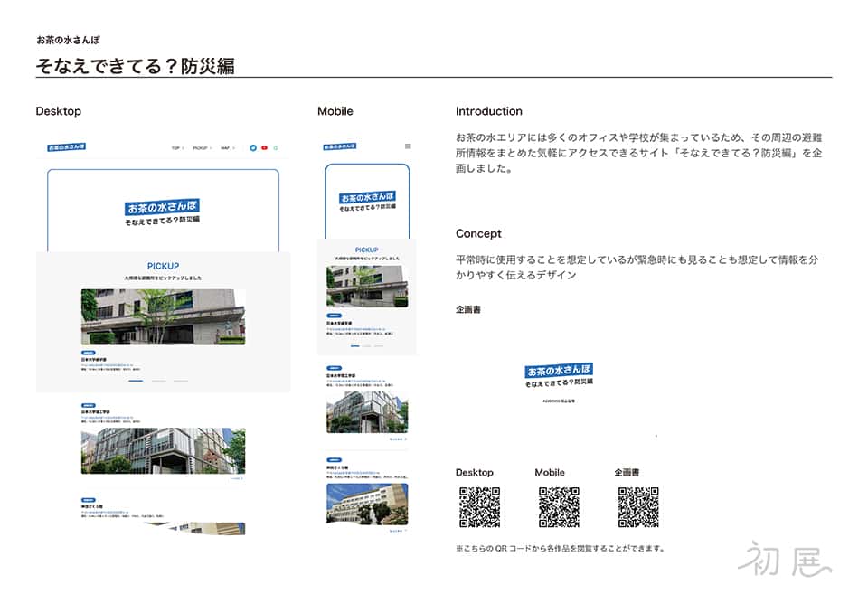Image resolution: width=868 pixels, height=613 pixels.
Task: Click the Introduction heading
Action: point(489,111)
